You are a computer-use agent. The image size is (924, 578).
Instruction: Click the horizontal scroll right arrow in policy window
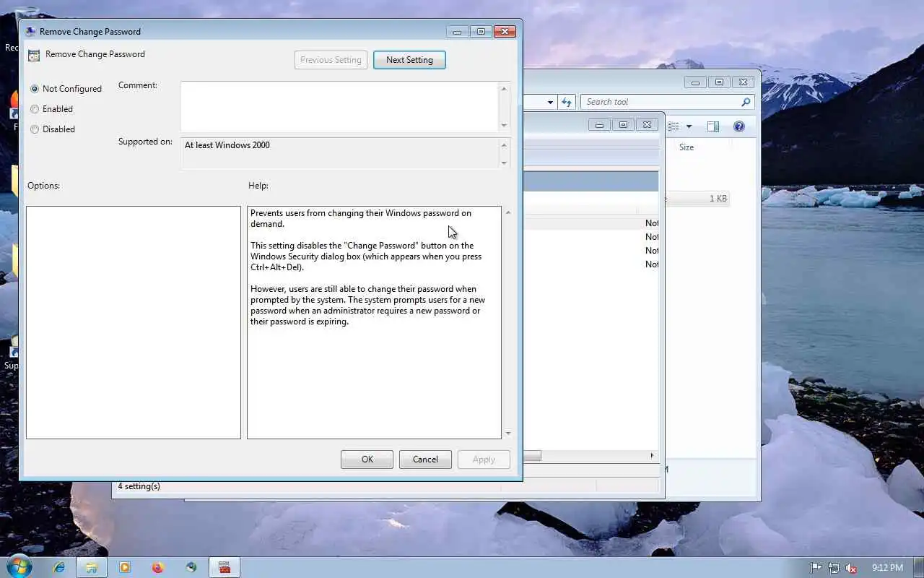(652, 456)
